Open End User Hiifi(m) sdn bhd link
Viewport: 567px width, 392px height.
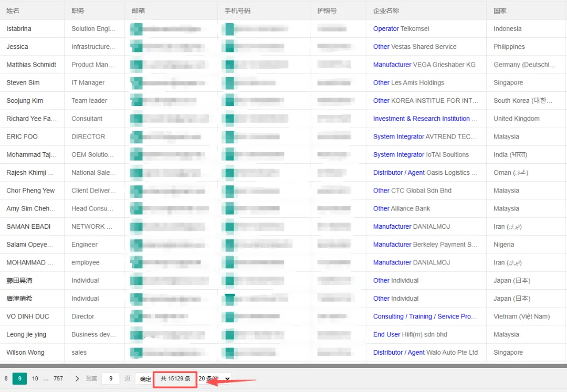pos(410,335)
